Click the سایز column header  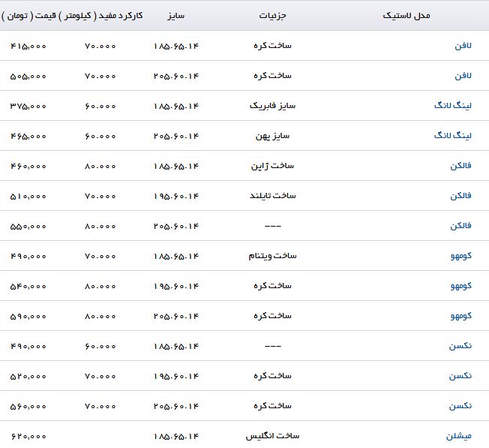[176, 16]
